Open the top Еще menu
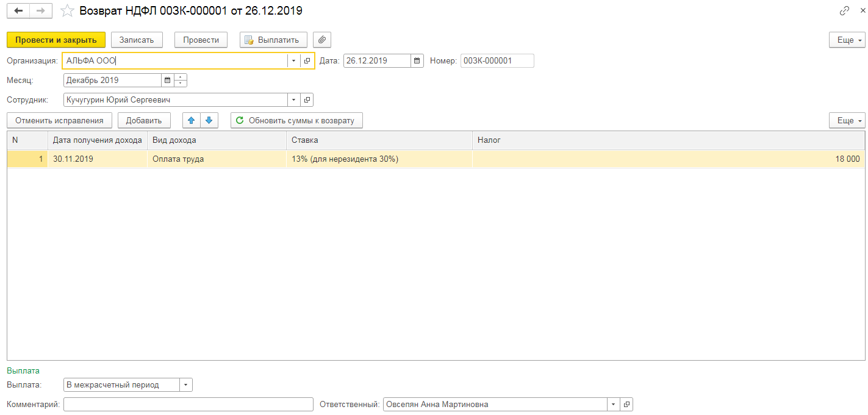Viewport: 868px width, 415px height. (847, 40)
